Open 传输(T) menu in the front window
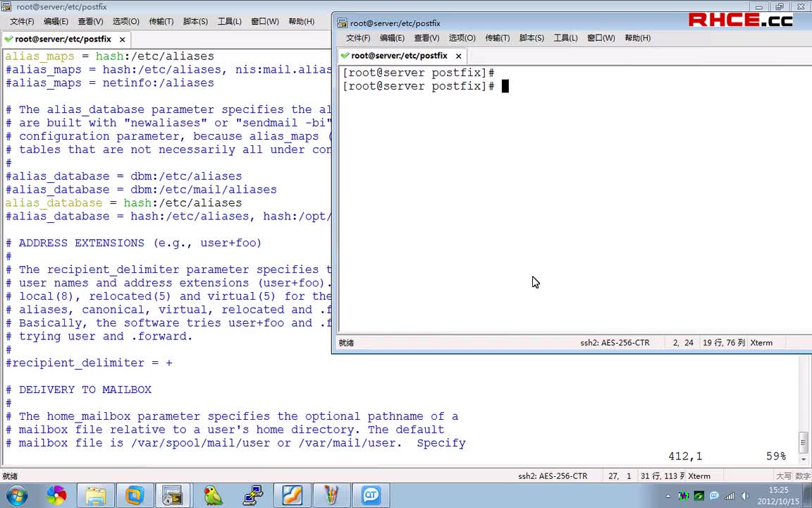The height and width of the screenshot is (508, 812). [x=497, y=38]
